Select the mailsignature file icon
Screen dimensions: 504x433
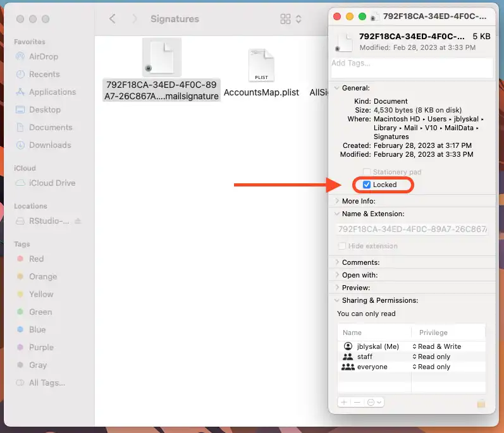tap(161, 57)
